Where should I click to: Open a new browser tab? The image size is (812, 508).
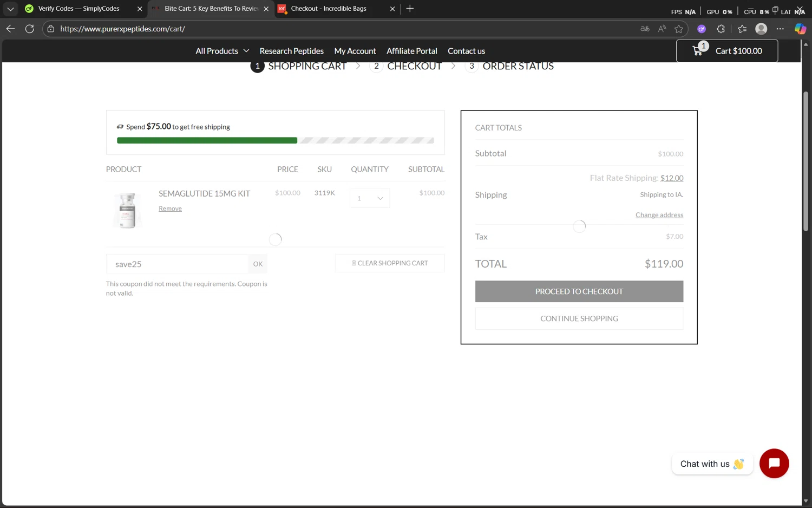[410, 9]
